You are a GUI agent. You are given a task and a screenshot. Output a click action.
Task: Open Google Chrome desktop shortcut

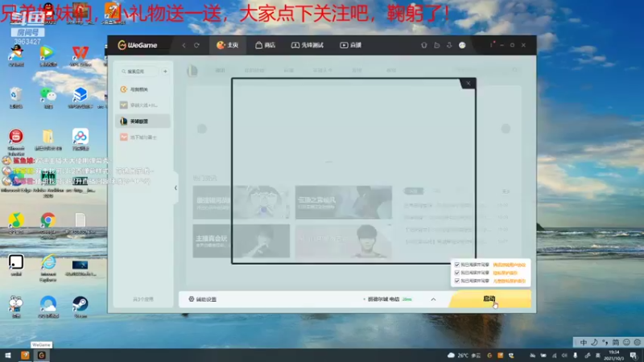(x=48, y=224)
